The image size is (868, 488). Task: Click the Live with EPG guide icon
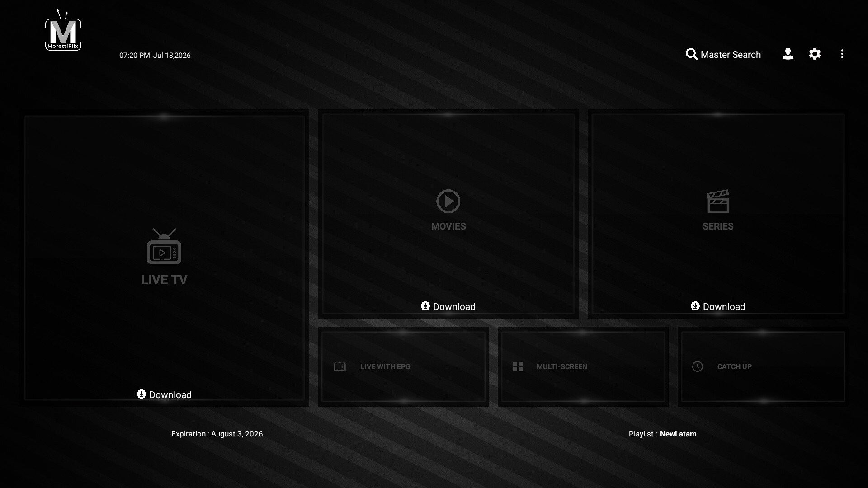coord(340,366)
